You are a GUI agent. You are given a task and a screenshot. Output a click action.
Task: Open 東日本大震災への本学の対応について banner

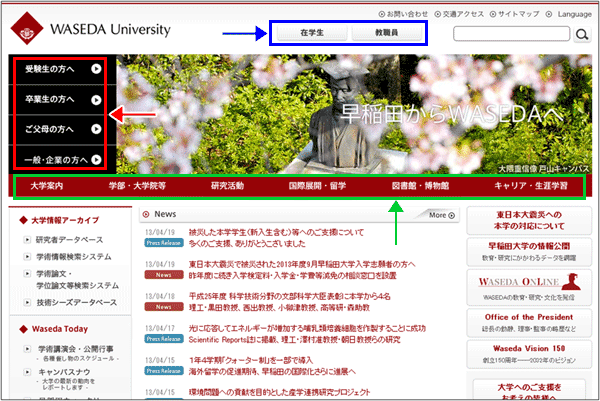[x=529, y=220]
